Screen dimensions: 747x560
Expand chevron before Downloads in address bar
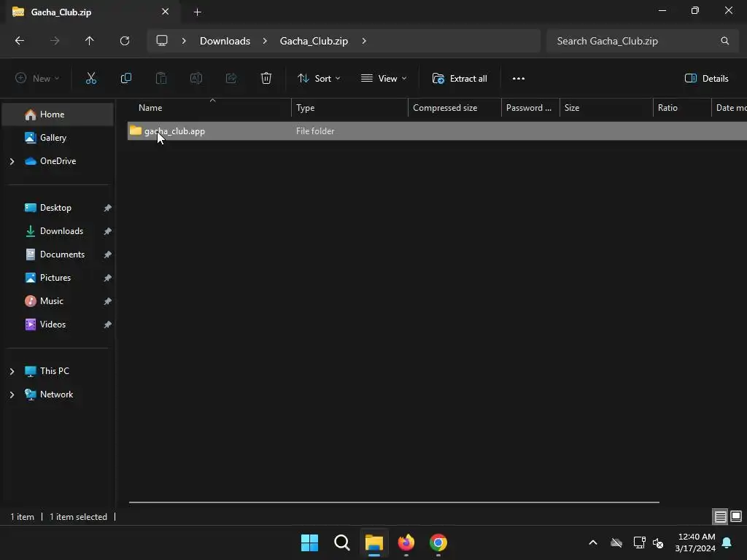click(184, 41)
